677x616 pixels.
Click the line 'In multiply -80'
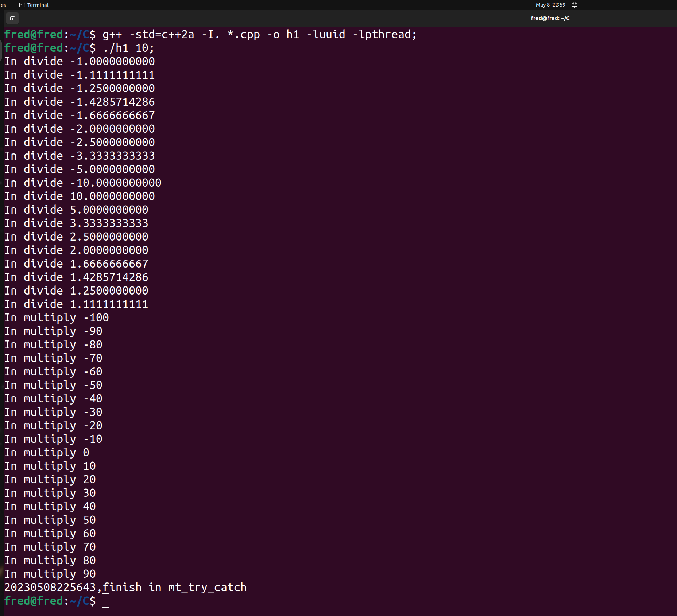53,344
